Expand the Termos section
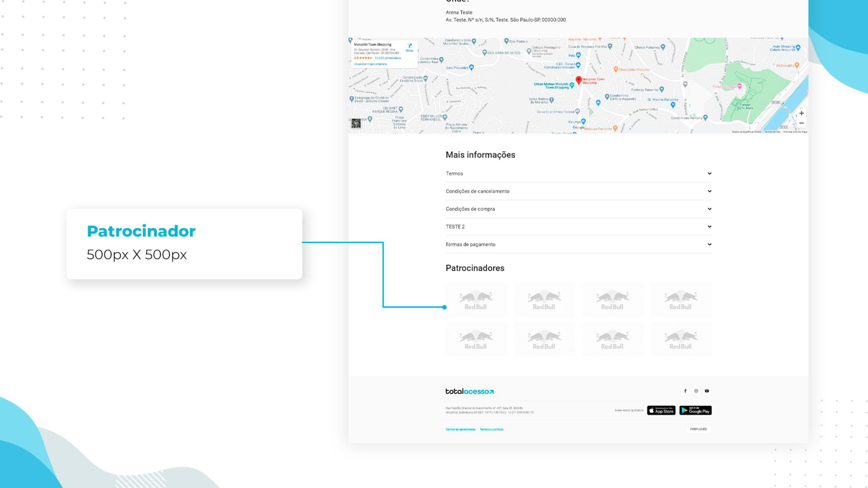 coord(579,173)
